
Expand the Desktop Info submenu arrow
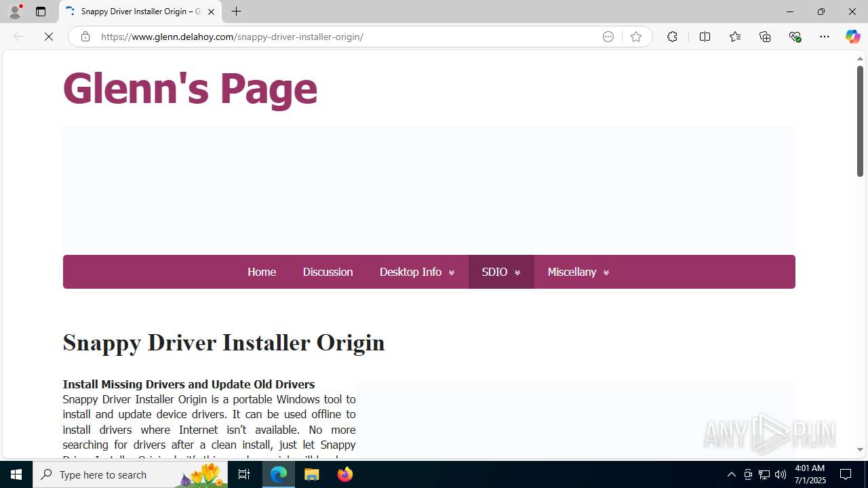point(452,272)
